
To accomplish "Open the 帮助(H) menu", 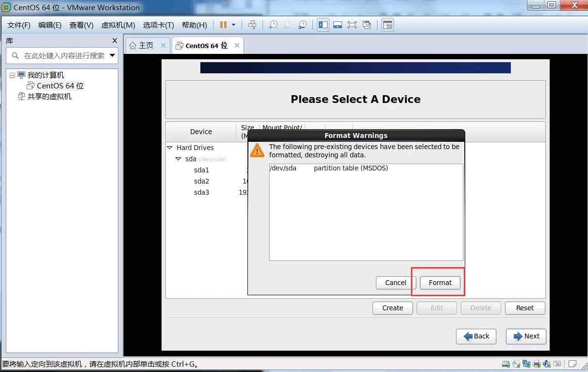I will (194, 25).
